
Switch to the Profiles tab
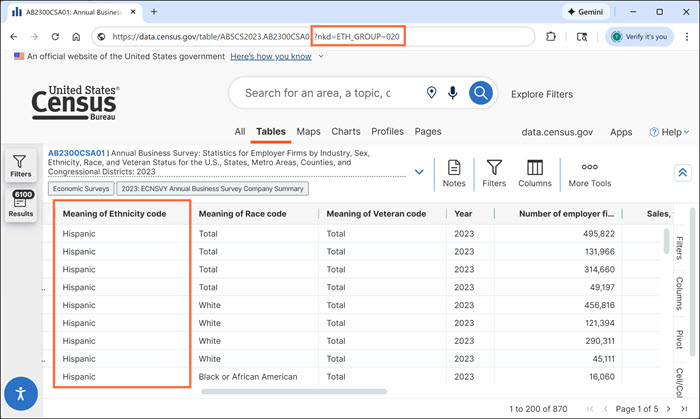pyautogui.click(x=388, y=132)
